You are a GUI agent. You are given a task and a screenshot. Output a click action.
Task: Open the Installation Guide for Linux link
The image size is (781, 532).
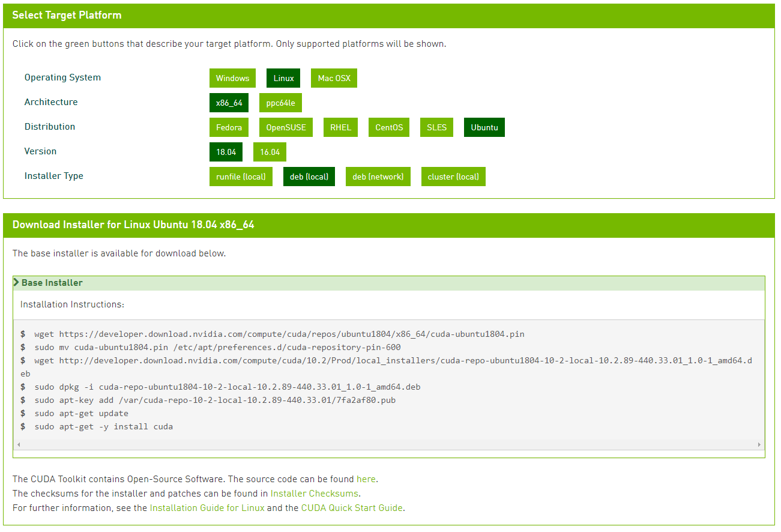pyautogui.click(x=207, y=508)
